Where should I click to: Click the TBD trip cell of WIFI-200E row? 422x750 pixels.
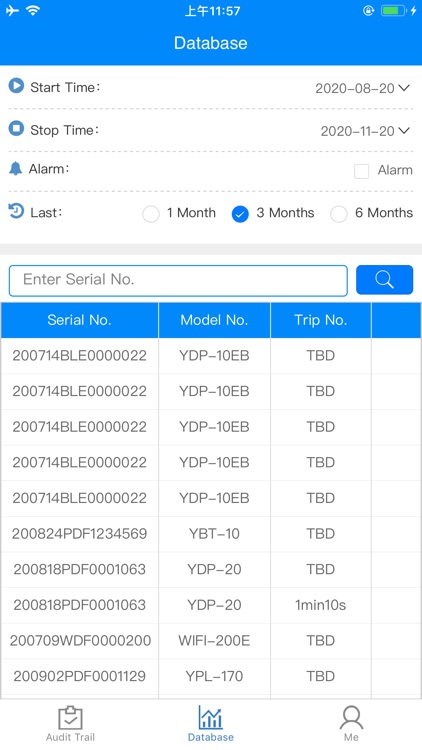[321, 640]
